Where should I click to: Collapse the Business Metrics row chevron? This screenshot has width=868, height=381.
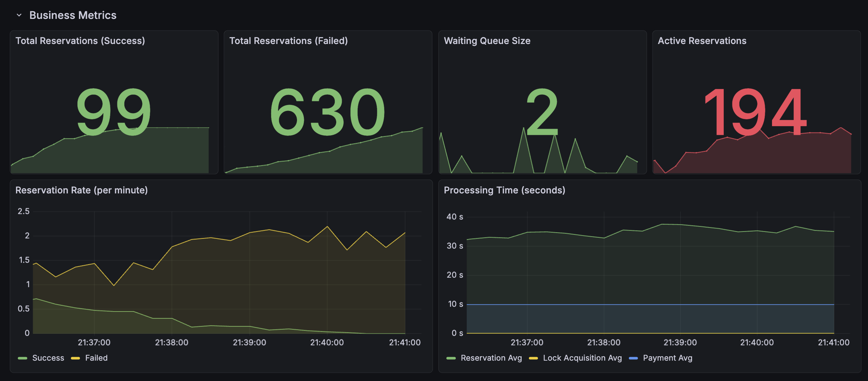click(x=19, y=15)
